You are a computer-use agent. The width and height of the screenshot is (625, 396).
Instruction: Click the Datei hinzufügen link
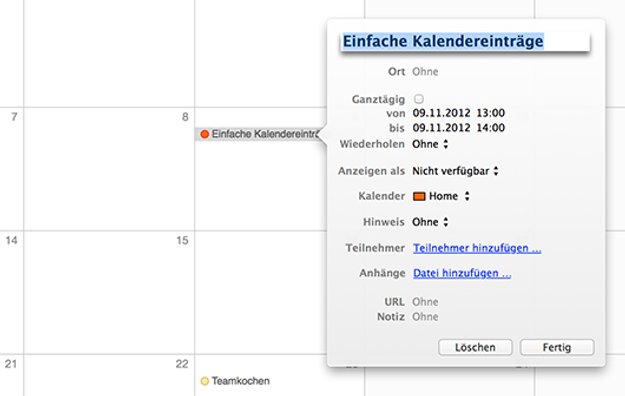point(462,273)
